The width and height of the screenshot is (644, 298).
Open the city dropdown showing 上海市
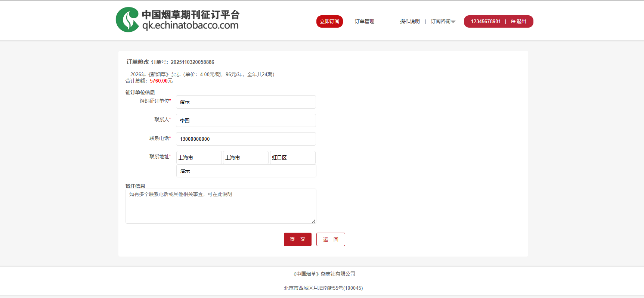(245, 158)
